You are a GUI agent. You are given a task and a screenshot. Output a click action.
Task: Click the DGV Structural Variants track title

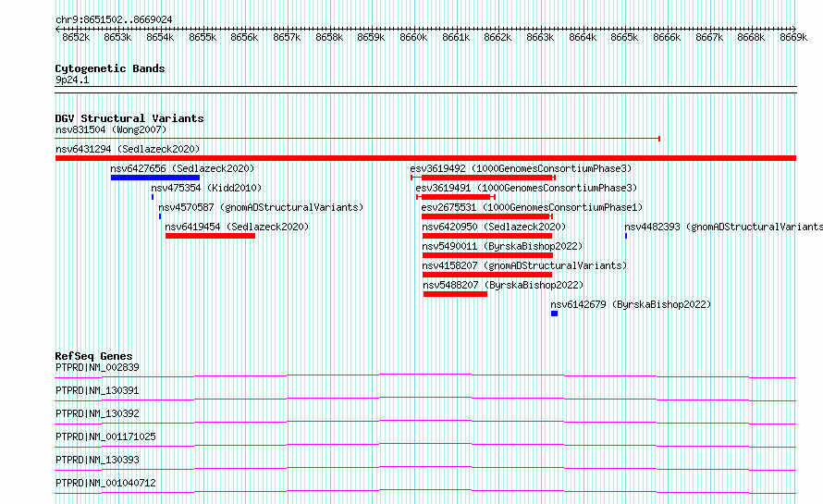point(129,118)
